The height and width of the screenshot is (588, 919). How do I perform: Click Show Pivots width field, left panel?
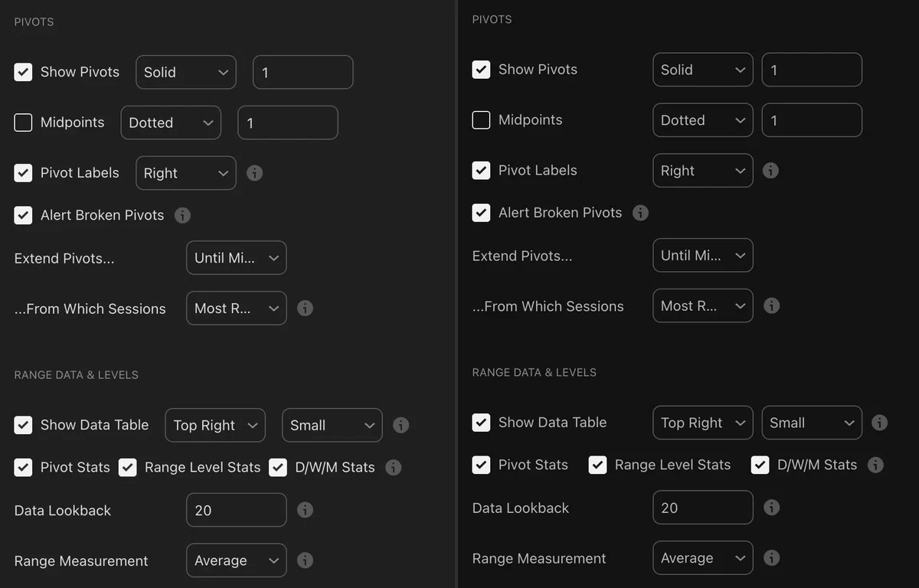click(x=303, y=72)
